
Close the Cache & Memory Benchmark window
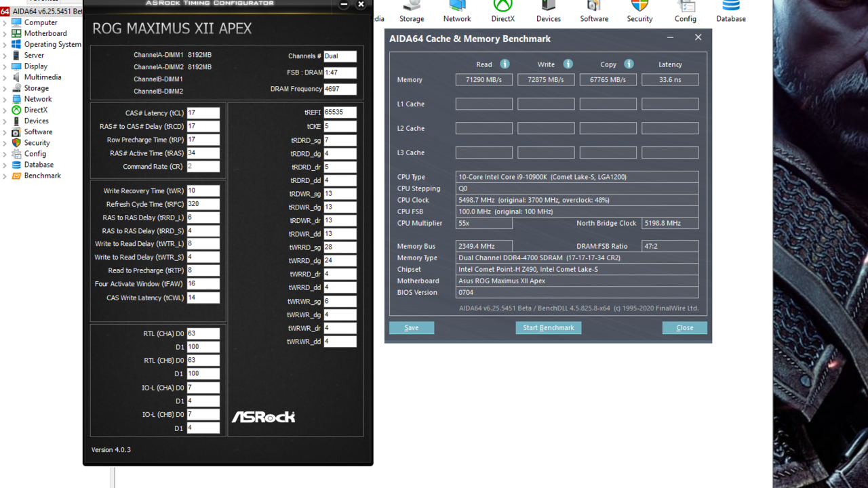click(698, 37)
